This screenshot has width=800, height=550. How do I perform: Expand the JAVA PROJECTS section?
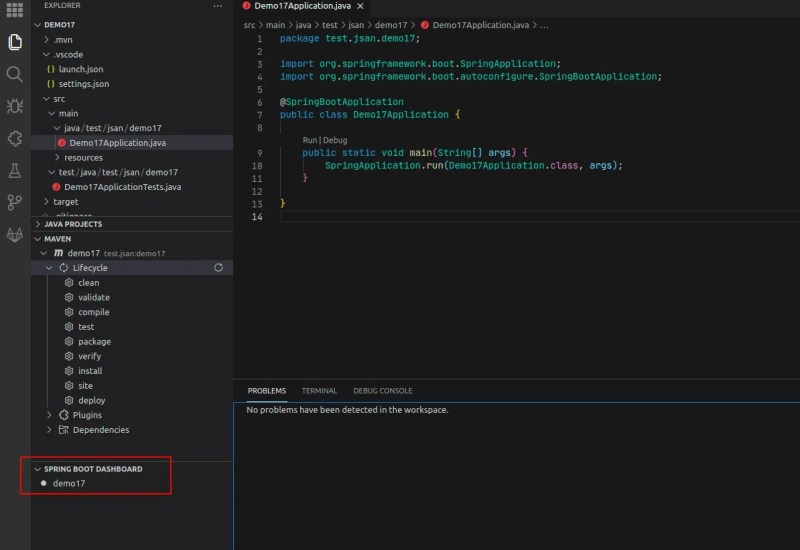[37, 224]
